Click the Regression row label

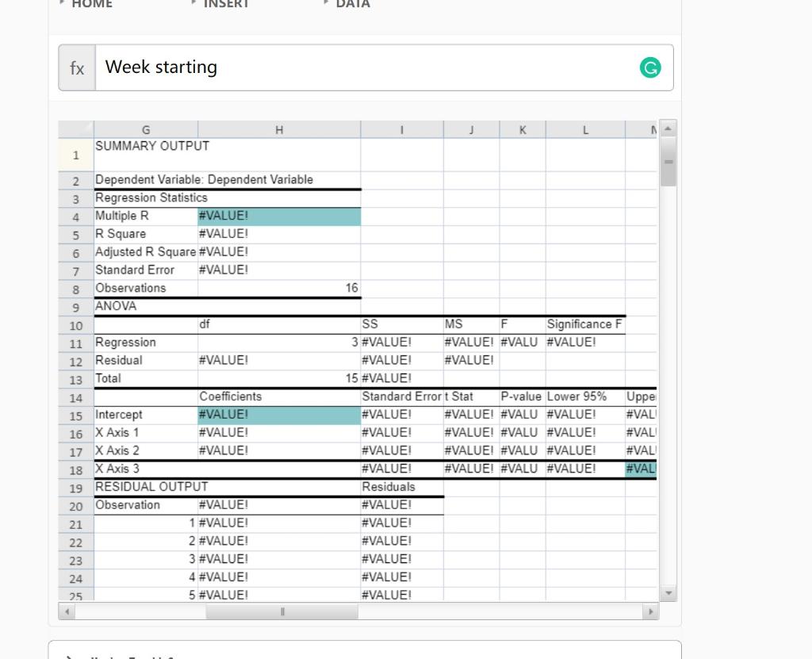tap(146, 343)
